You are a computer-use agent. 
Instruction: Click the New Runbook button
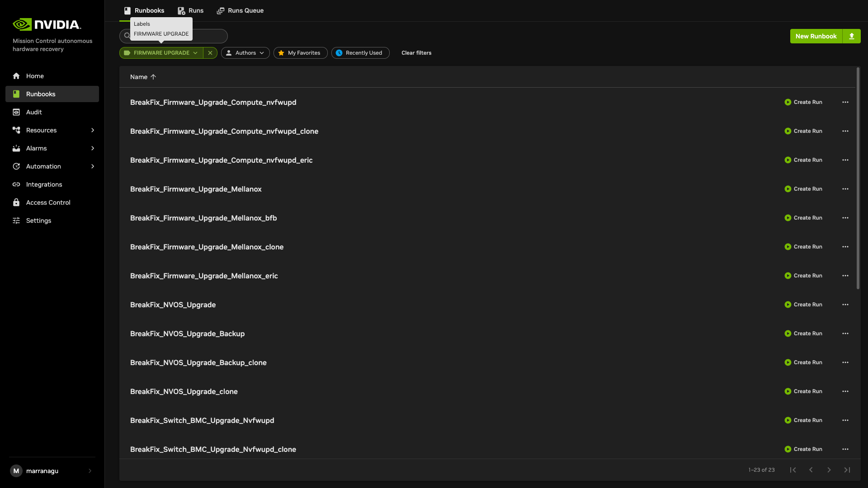coord(816,36)
